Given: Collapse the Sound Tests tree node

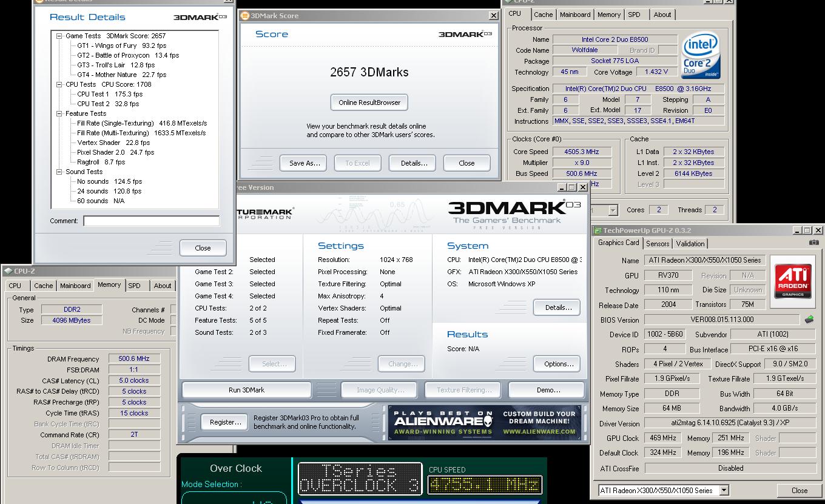Looking at the screenshot, I should (x=59, y=172).
